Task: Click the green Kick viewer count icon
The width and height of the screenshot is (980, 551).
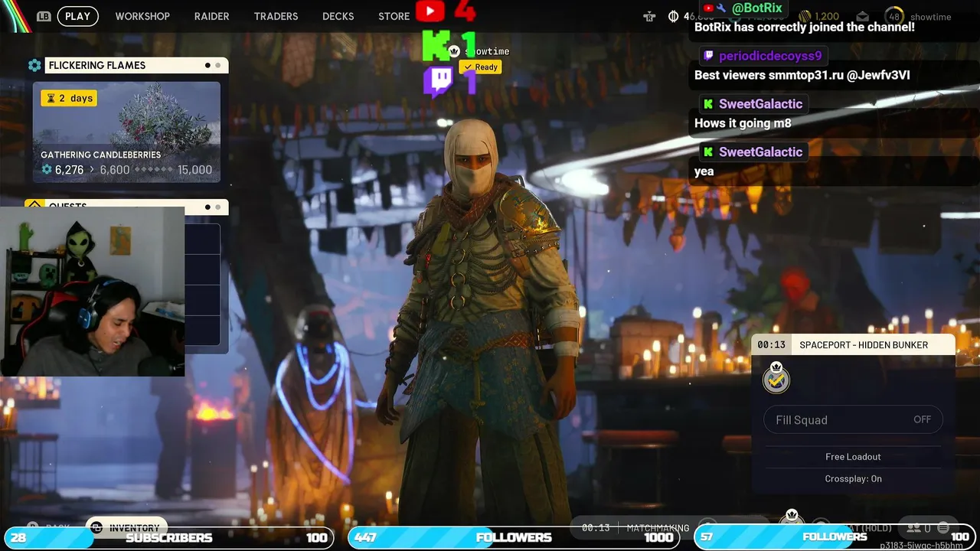Action: click(436, 46)
